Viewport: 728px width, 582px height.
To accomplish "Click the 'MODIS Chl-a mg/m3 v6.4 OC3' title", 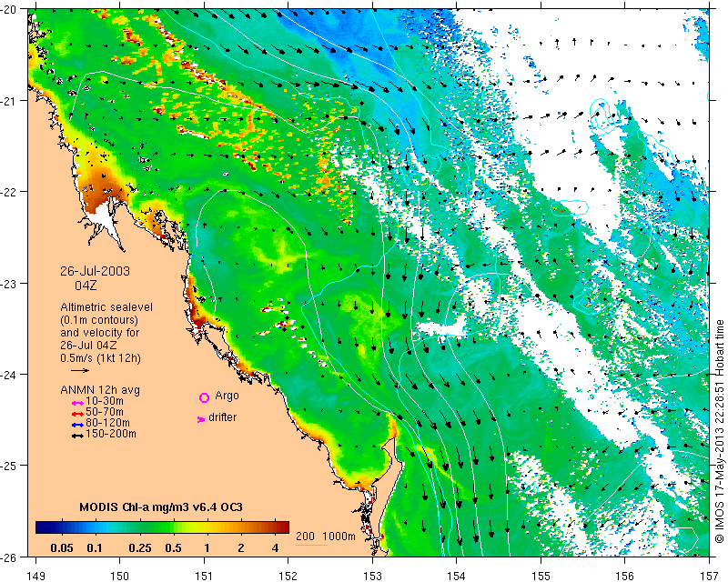I will coord(161,507).
